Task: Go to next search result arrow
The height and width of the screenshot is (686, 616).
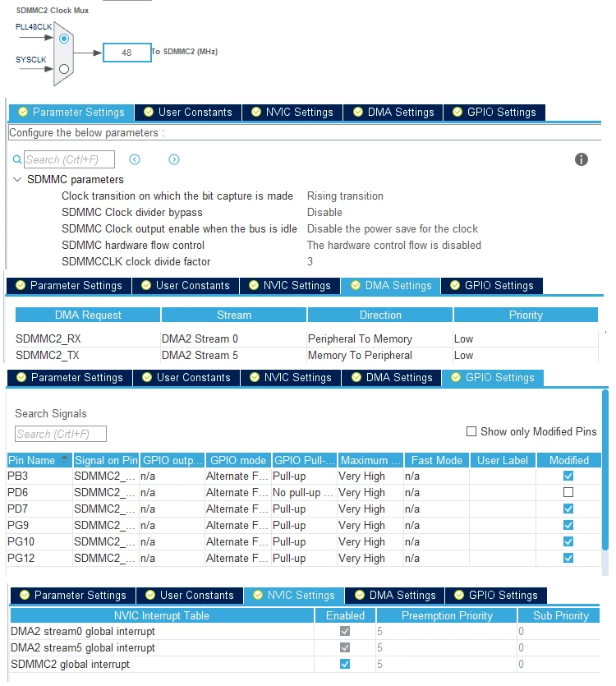Action: [x=174, y=159]
